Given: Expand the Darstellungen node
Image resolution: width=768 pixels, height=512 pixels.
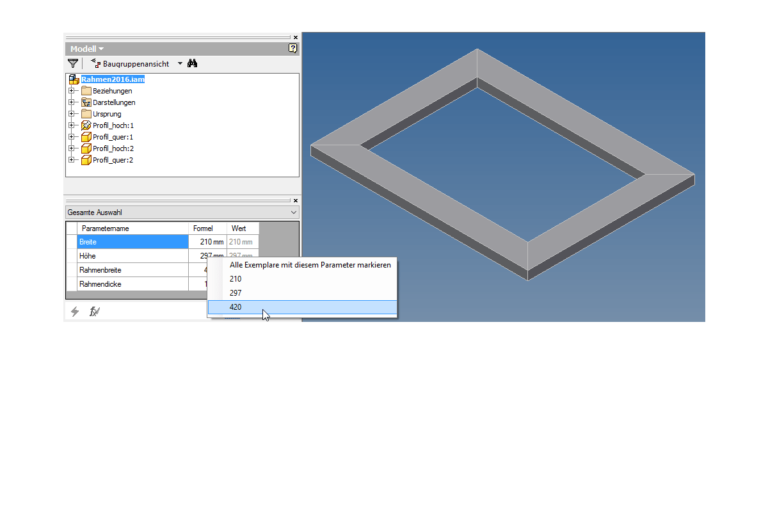Looking at the screenshot, I should pyautogui.click(x=72, y=102).
